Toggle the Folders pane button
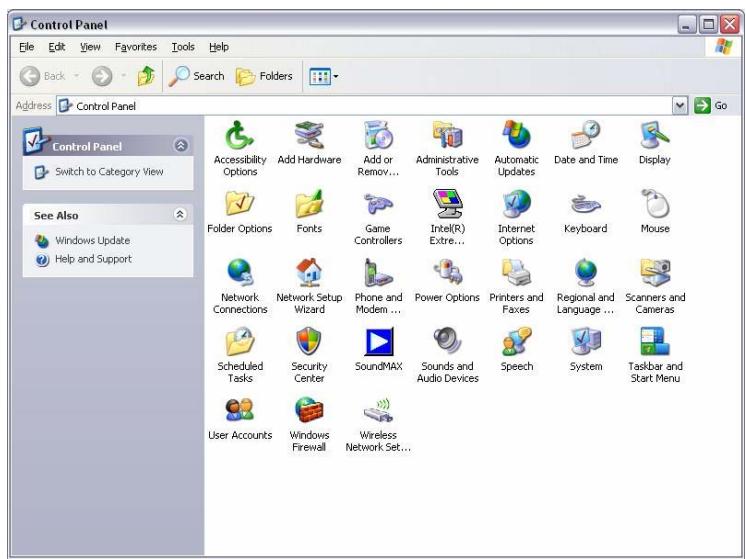 (265, 76)
